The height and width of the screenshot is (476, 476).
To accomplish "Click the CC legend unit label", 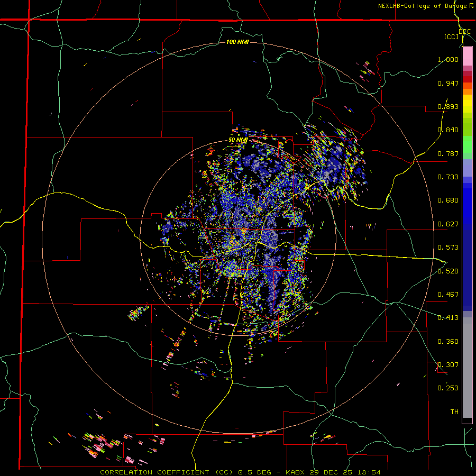I will (452, 36).
